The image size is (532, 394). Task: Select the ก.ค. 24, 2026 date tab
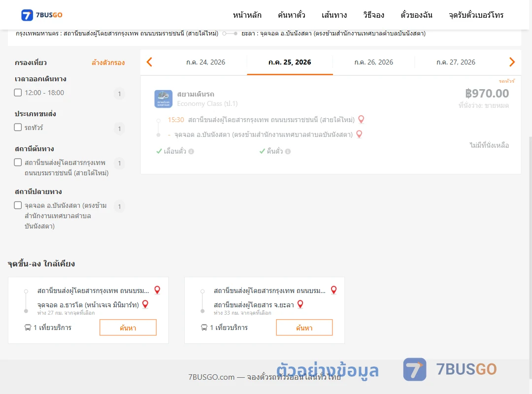(x=205, y=62)
